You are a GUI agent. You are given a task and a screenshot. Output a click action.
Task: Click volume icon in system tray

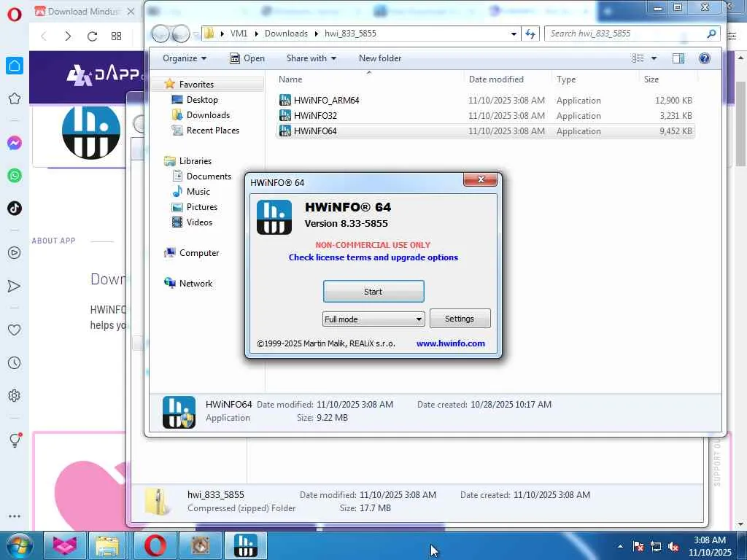point(673,547)
